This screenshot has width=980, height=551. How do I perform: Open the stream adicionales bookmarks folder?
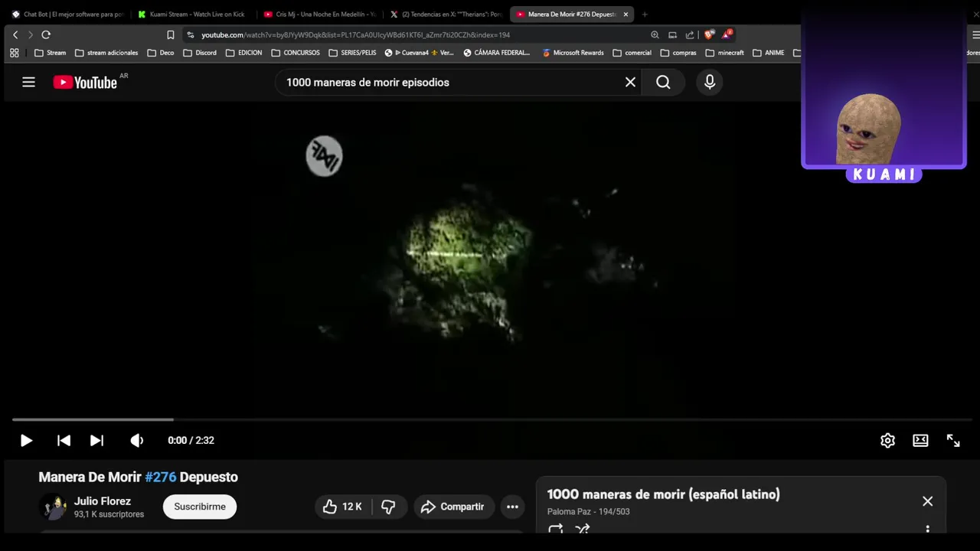tap(106, 53)
